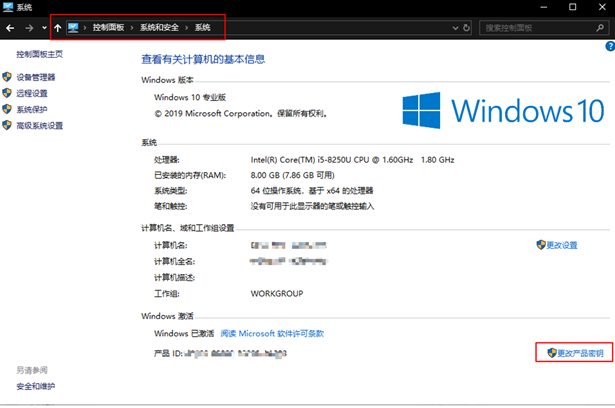Expand chevron after 系统和安全 breadcrumb

[x=186, y=27]
